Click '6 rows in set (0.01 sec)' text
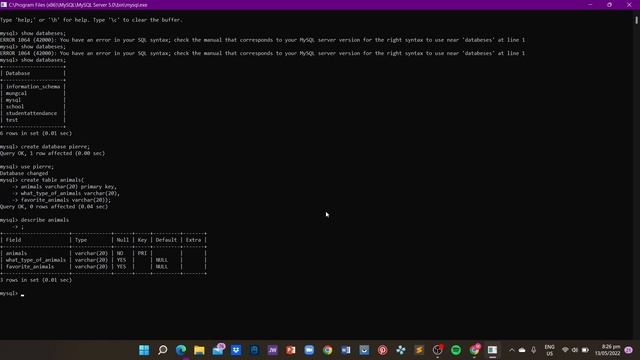Screen dimensions: 640x360 (x=36, y=133)
